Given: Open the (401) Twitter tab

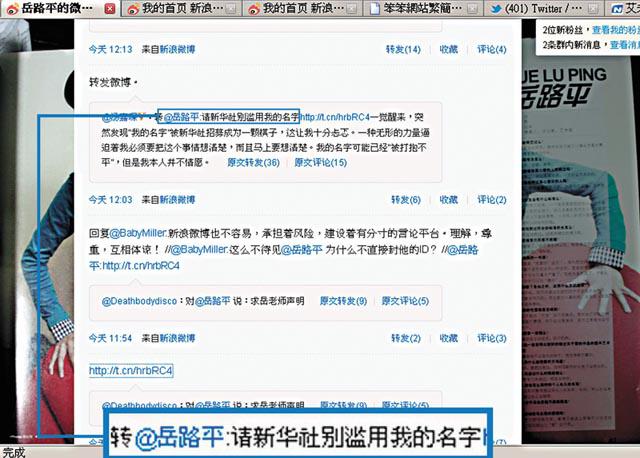Looking at the screenshot, I should [545, 9].
